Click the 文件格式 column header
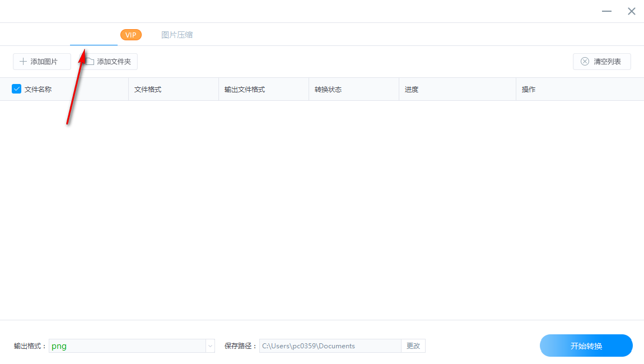Viewport: 644px width, 364px height. (x=147, y=88)
